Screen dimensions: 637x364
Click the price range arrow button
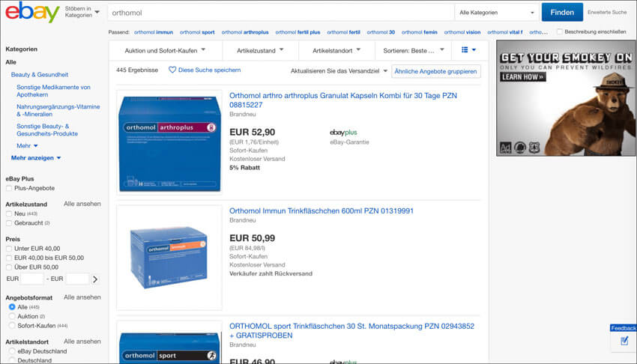tap(95, 279)
